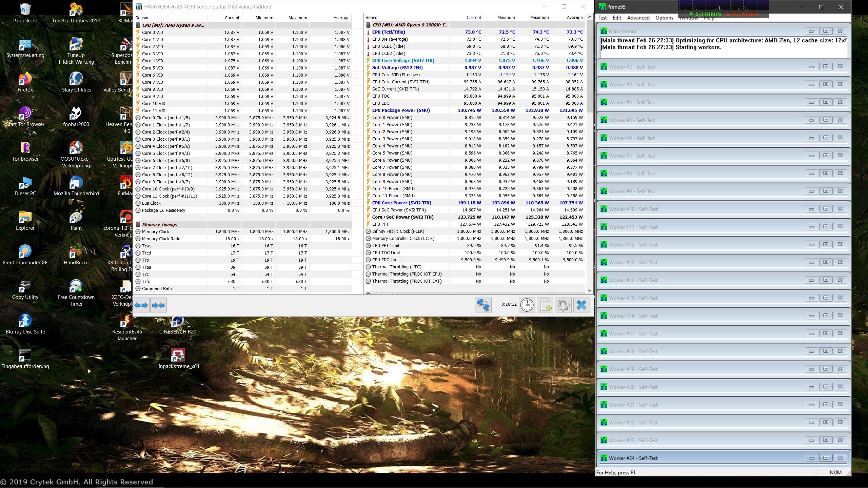Click the scroll-down arrow of HWiNFO scrollbar

(590, 290)
